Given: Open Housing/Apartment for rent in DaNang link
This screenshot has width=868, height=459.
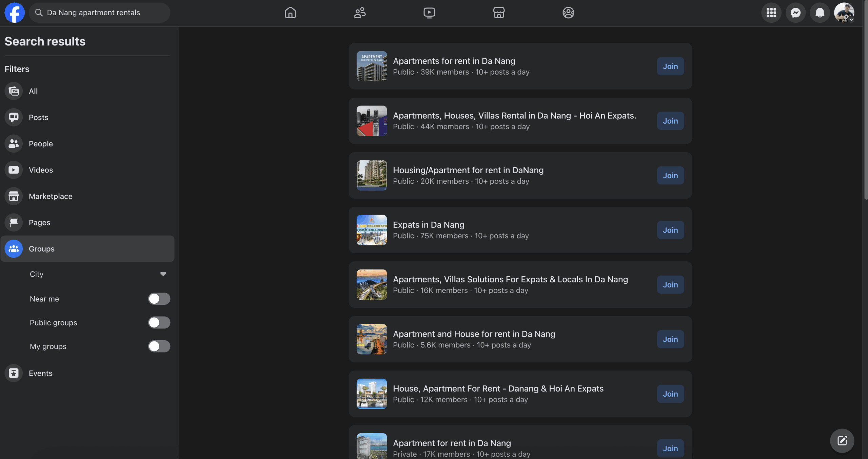Looking at the screenshot, I should pyautogui.click(x=468, y=170).
